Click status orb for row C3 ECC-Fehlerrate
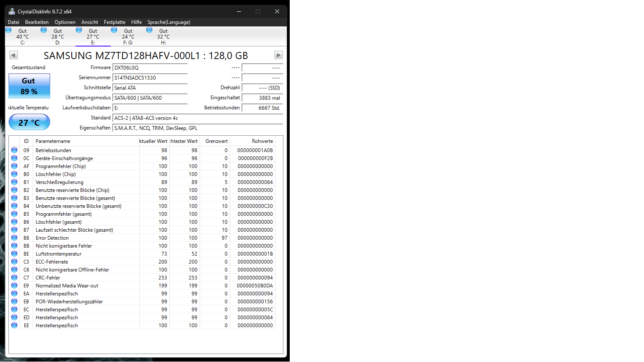Image resolution: width=644 pixels, height=362 pixels. click(x=14, y=261)
